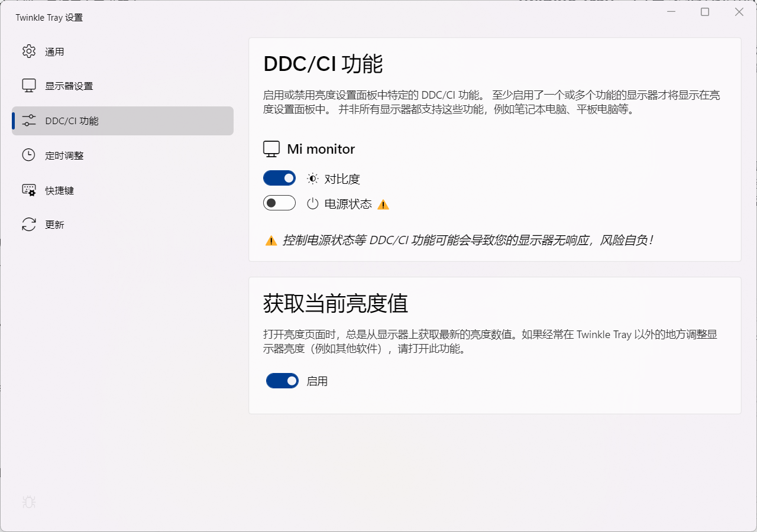Enable the 电源状态 power state toggle
Image resolution: width=757 pixels, height=532 pixels.
279,202
